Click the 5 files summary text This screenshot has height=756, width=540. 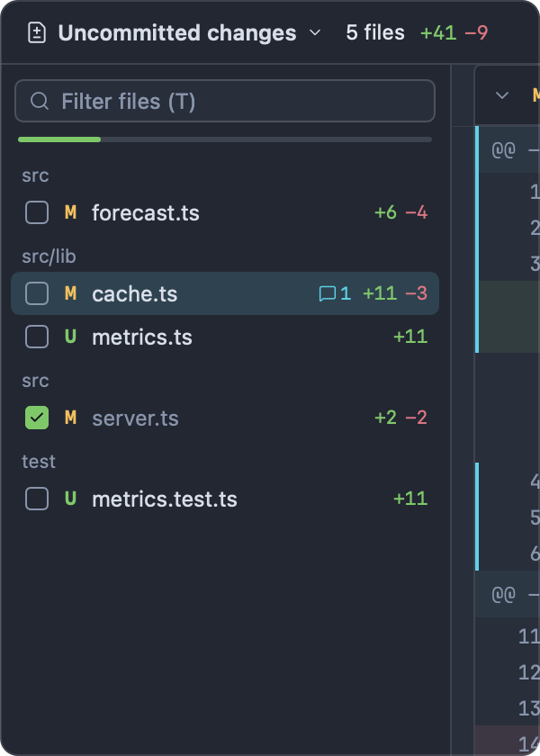tap(375, 32)
